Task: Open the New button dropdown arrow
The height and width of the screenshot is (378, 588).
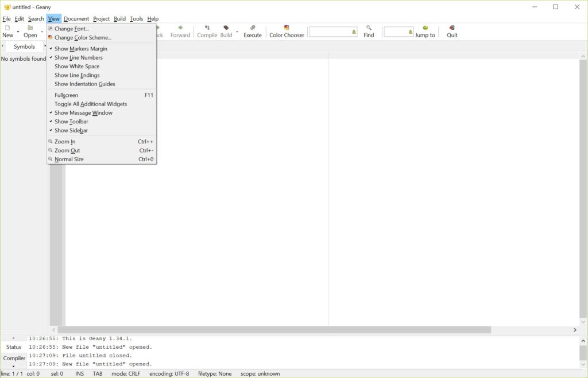Action: [18, 32]
